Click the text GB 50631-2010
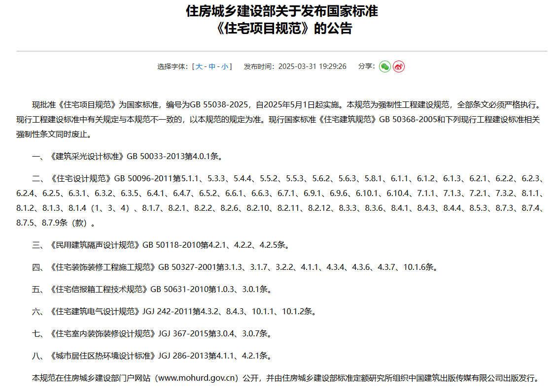 (179, 290)
